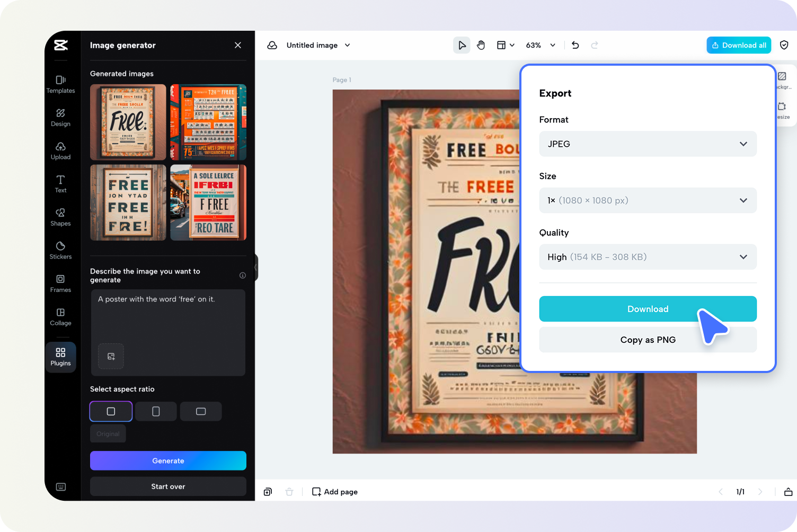The image size is (797, 532).
Task: Select the Original aspect ratio option
Action: tap(108, 434)
